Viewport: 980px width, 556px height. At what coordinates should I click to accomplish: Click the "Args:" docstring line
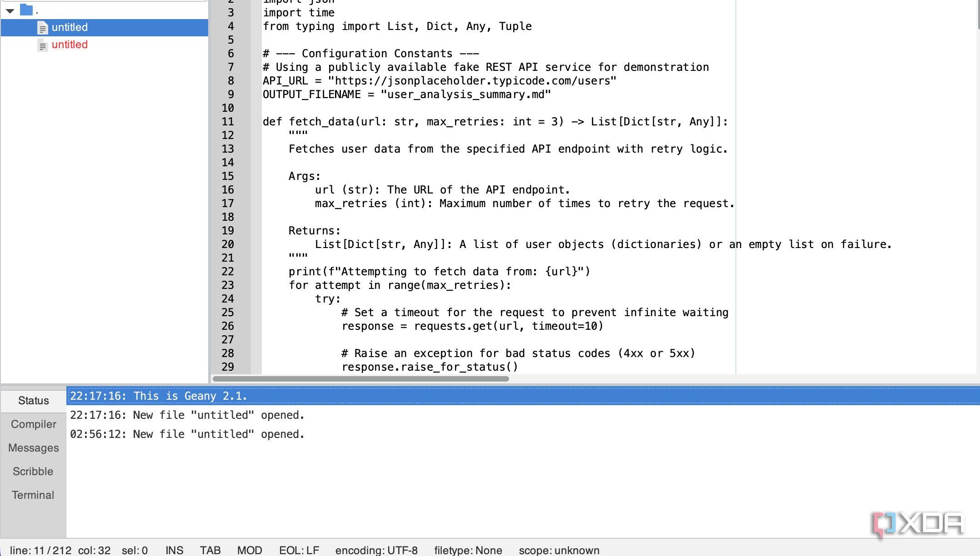tap(305, 176)
